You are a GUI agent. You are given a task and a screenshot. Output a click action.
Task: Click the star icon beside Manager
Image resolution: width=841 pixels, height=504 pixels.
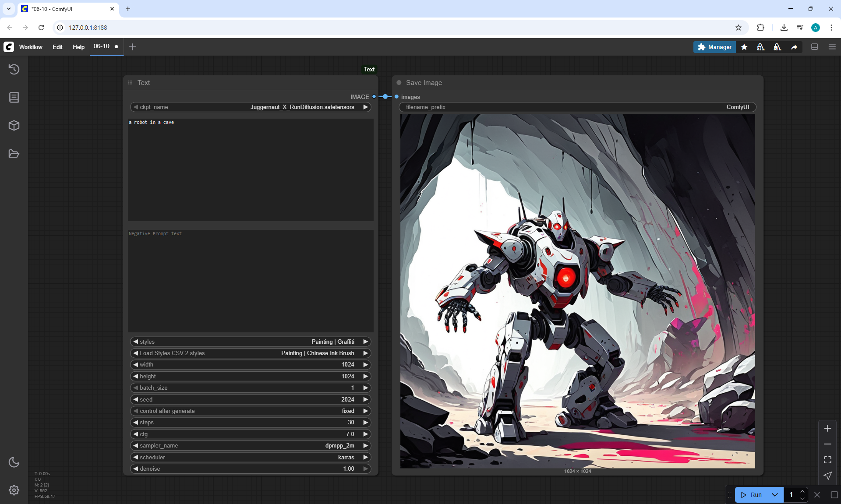744,47
